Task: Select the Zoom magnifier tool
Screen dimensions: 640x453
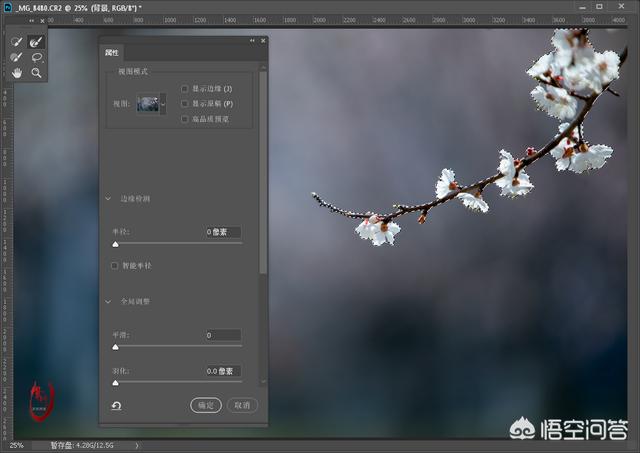Action: click(x=36, y=73)
